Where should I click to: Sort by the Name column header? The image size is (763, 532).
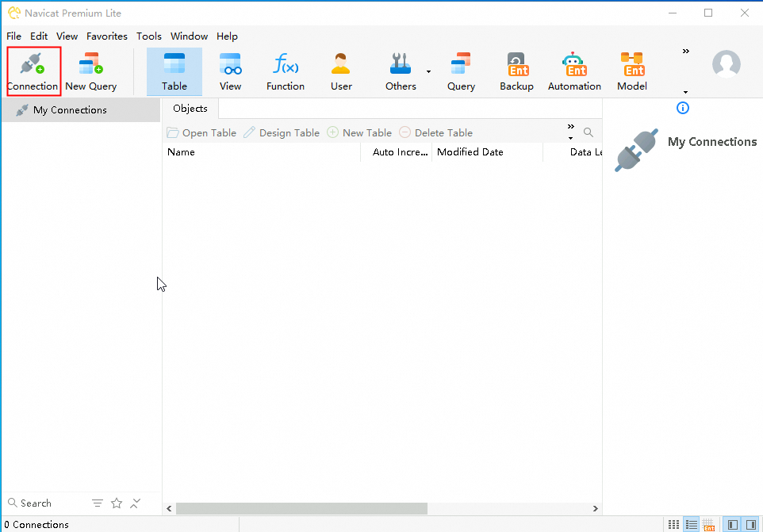click(x=263, y=151)
